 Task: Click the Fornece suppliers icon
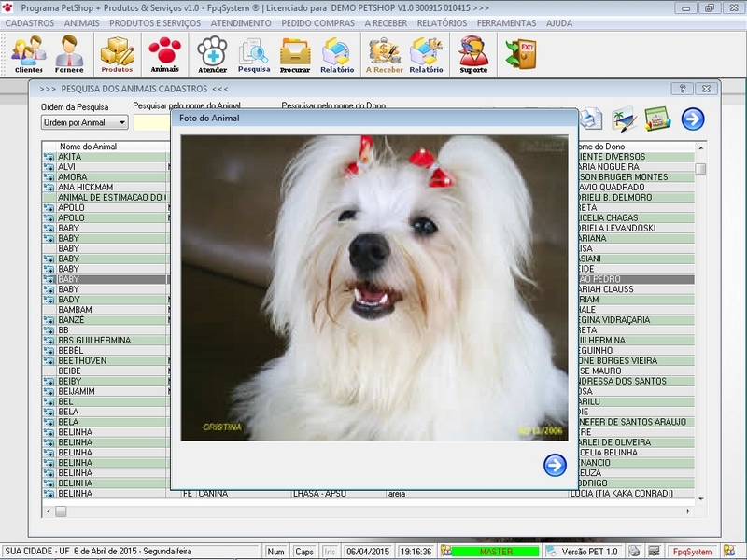coord(68,54)
